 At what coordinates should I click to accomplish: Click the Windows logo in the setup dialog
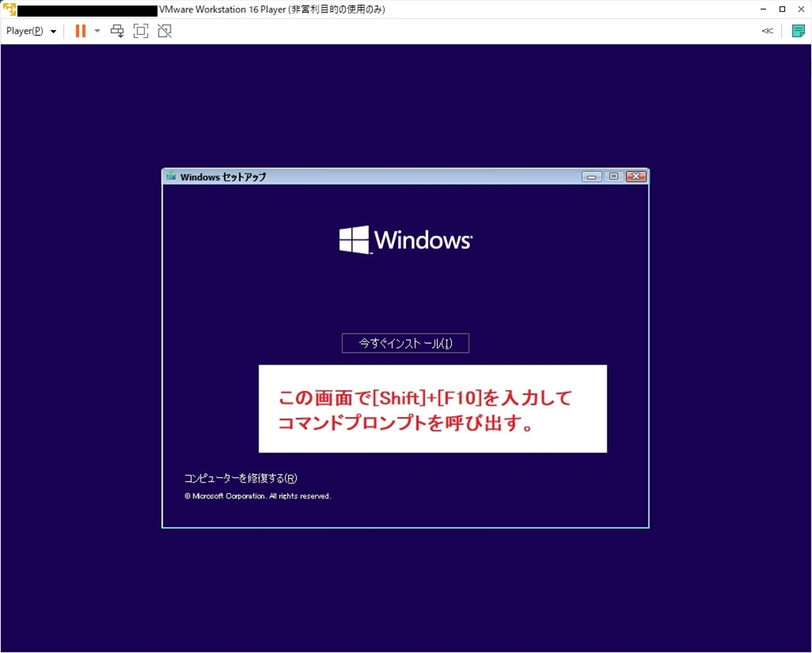405,239
